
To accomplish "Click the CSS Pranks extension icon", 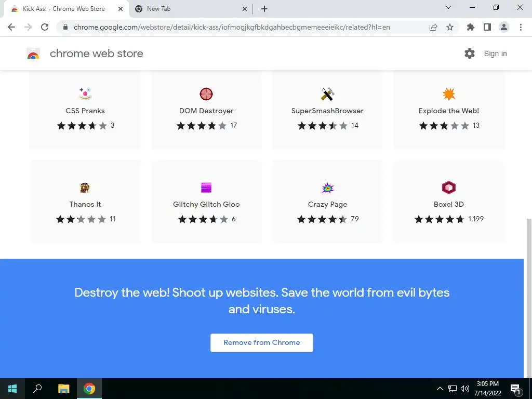I will 85,94.
